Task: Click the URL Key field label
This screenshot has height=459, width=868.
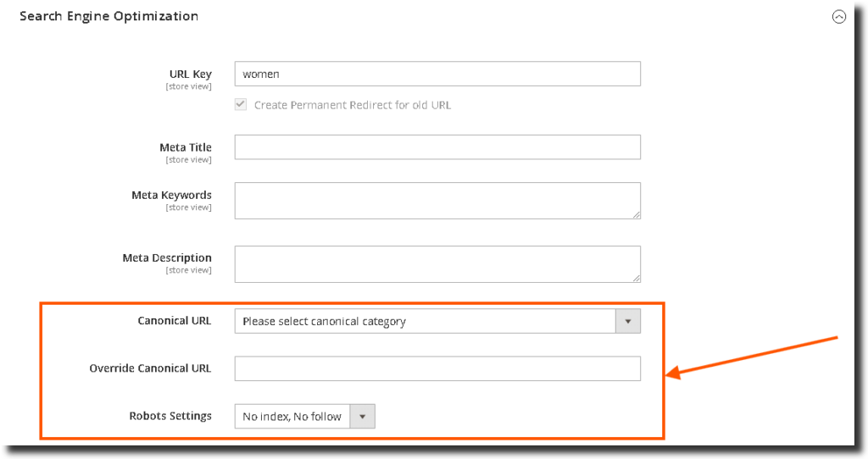Action: tap(190, 75)
